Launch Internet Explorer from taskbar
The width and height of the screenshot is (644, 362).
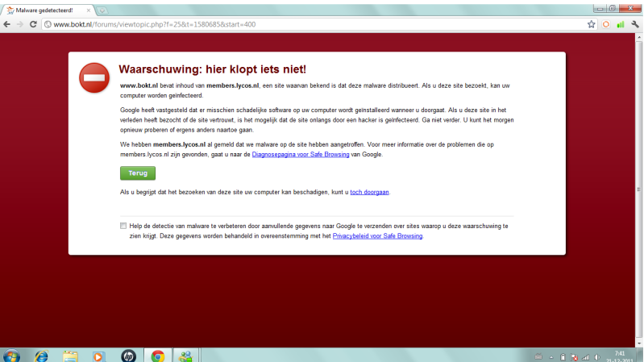point(41,356)
